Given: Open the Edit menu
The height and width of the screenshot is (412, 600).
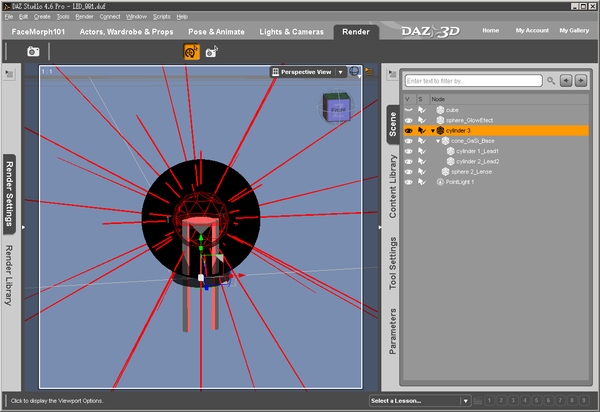Looking at the screenshot, I should pos(23,17).
